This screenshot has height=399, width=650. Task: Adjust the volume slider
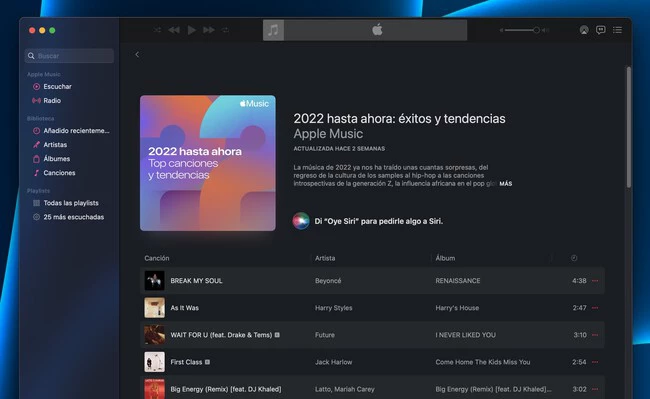coord(522,30)
